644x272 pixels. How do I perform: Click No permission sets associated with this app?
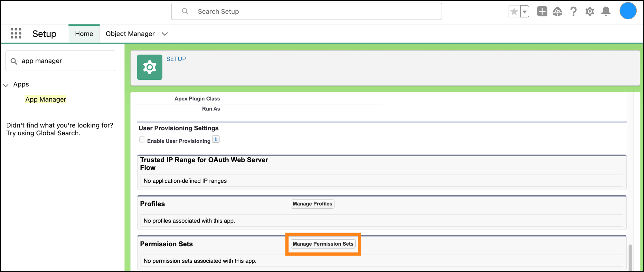[x=200, y=261]
